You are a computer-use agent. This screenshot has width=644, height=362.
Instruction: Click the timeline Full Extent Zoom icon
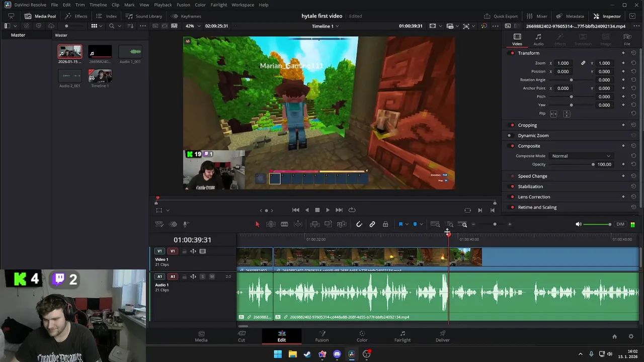click(x=435, y=224)
